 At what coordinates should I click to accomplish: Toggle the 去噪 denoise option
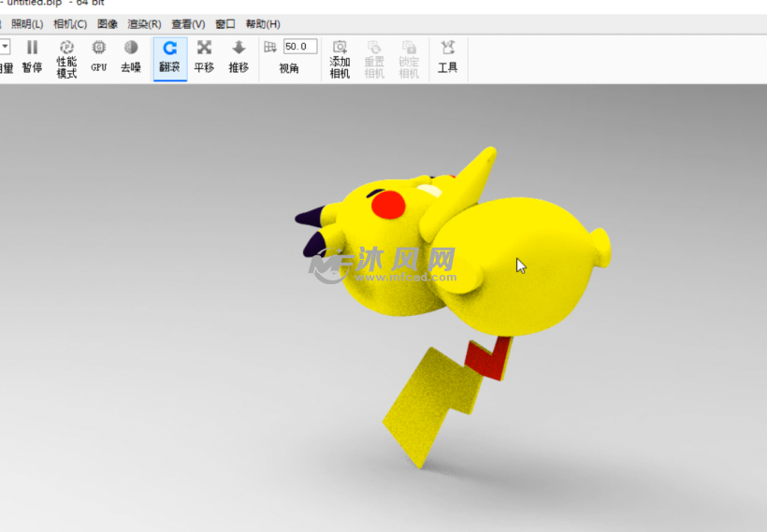click(x=131, y=58)
